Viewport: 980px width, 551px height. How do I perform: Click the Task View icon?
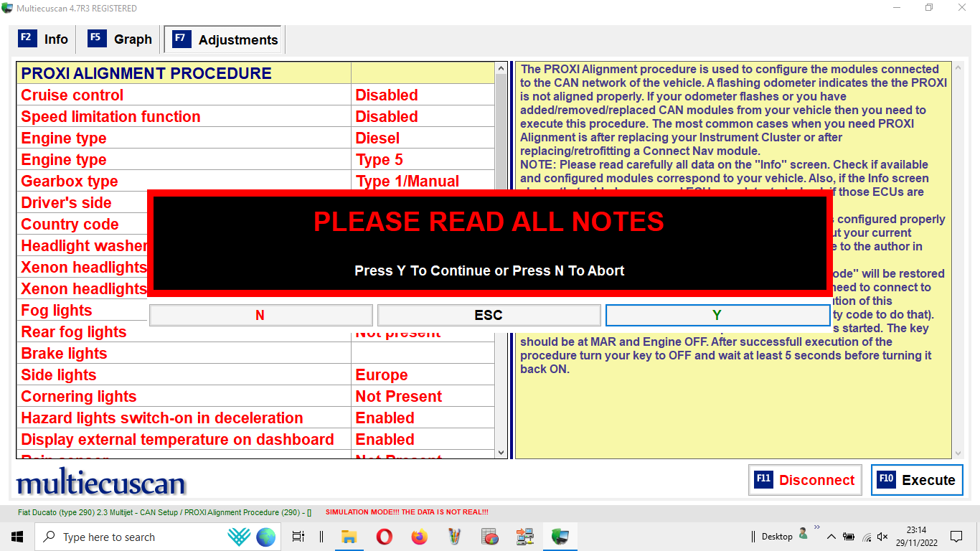(298, 536)
